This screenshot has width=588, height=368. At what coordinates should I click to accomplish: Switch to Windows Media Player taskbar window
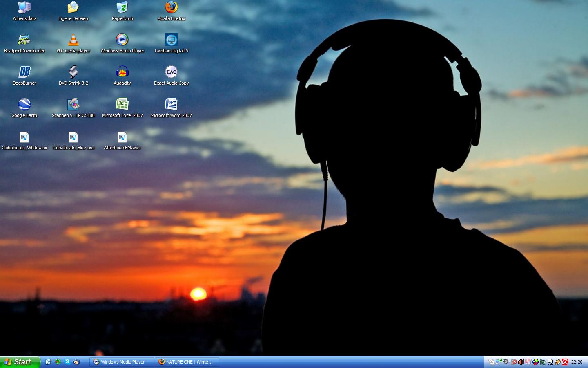122,362
